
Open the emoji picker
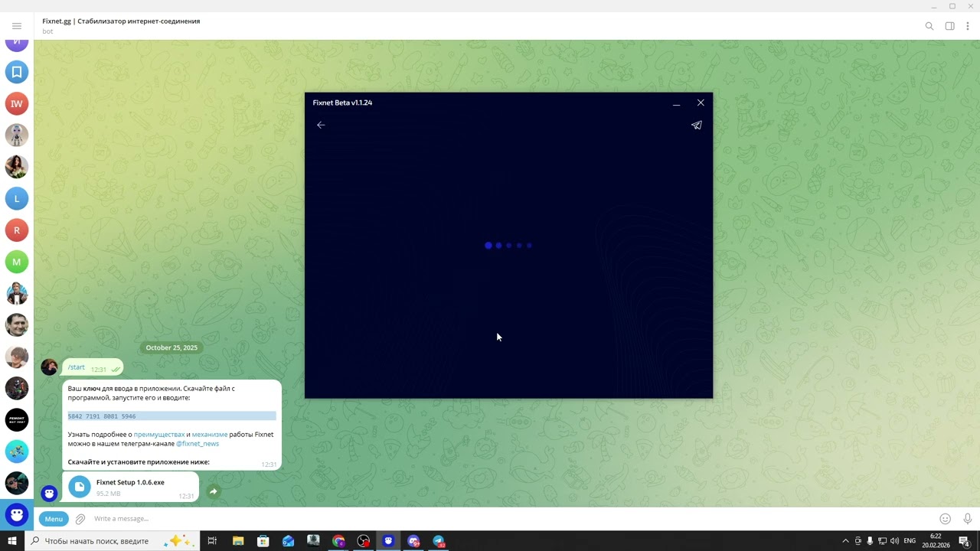click(x=946, y=519)
